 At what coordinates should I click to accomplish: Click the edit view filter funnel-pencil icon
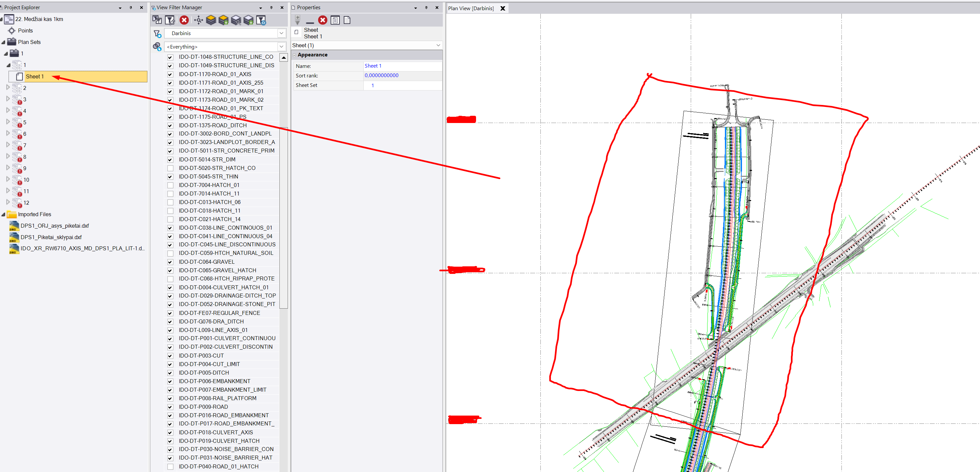pyautogui.click(x=170, y=20)
